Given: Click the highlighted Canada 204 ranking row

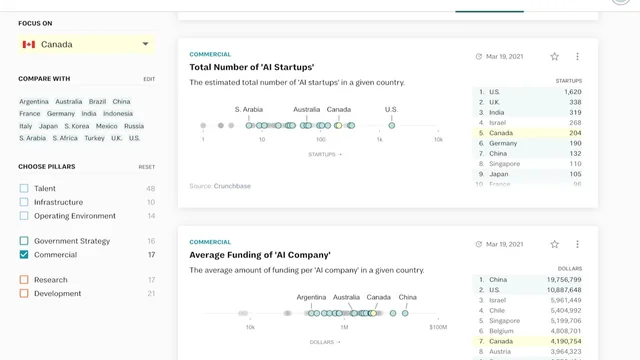Looking at the screenshot, I should point(528,133).
